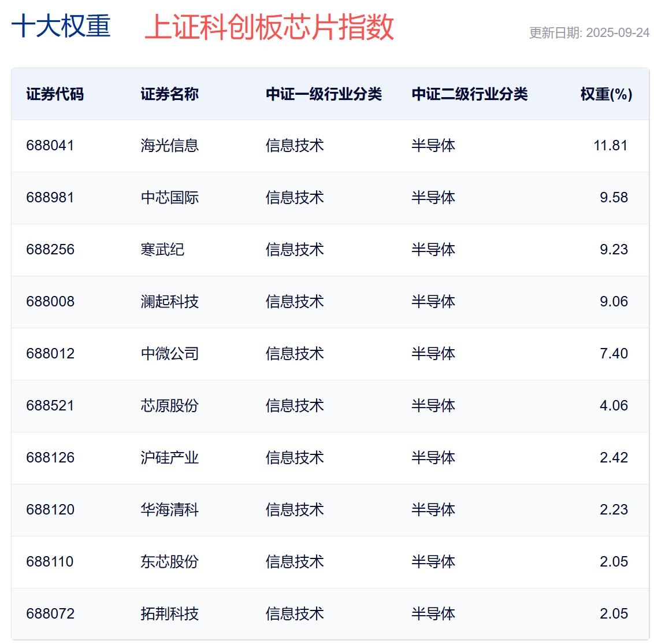Select security code 688008

(x=50, y=302)
